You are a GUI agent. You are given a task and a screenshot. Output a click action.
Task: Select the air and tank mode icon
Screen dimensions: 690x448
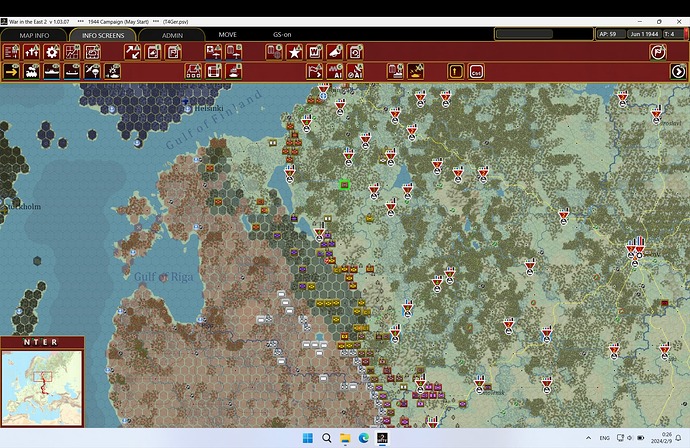coord(113,71)
